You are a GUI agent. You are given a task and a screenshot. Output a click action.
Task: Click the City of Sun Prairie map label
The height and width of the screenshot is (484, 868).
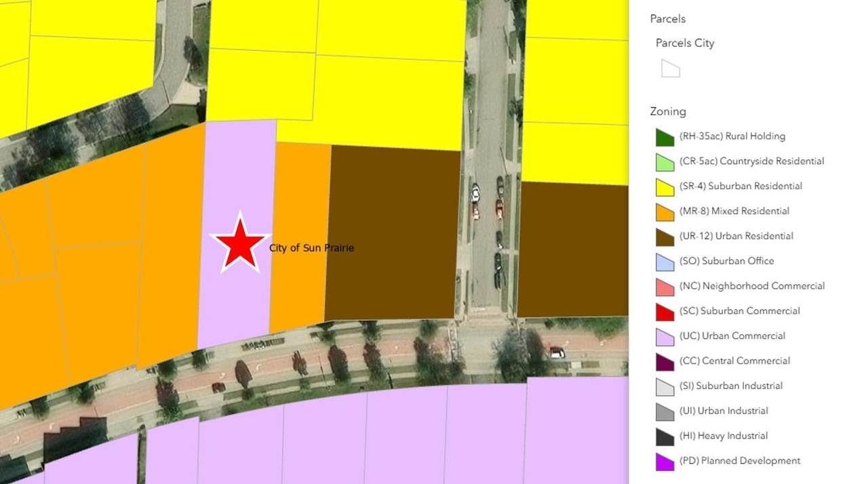coord(311,248)
